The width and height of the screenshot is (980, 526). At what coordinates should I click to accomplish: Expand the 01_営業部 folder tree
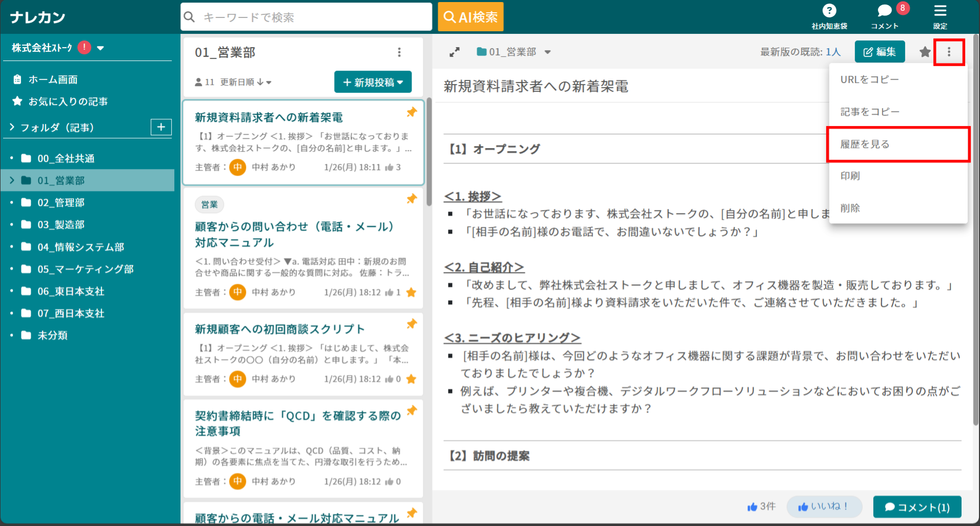(x=11, y=180)
